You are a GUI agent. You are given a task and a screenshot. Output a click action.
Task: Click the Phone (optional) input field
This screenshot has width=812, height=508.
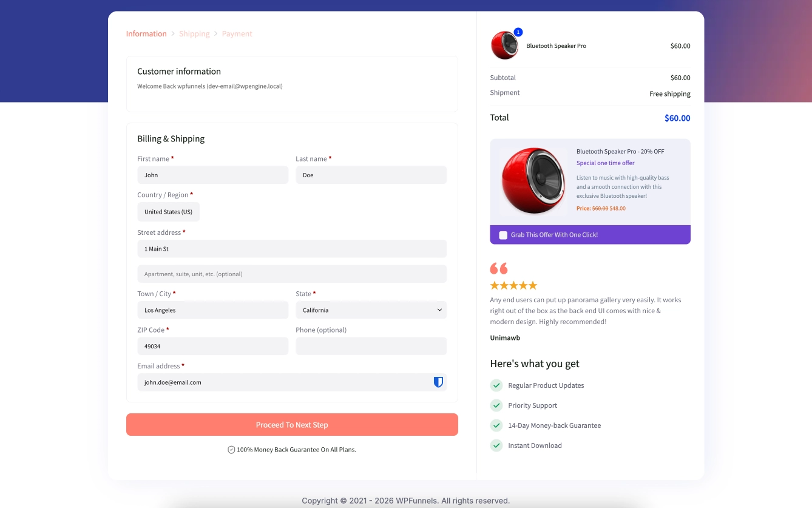[371, 346]
